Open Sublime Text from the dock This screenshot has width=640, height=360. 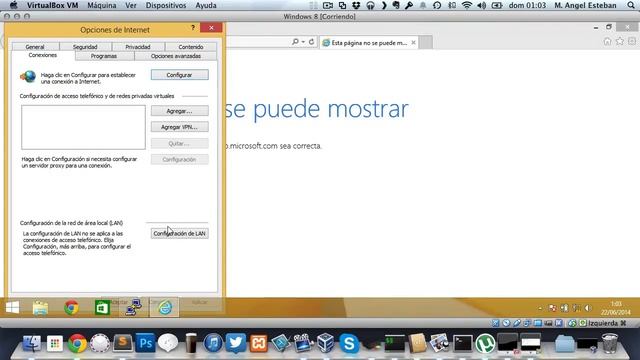123,343
